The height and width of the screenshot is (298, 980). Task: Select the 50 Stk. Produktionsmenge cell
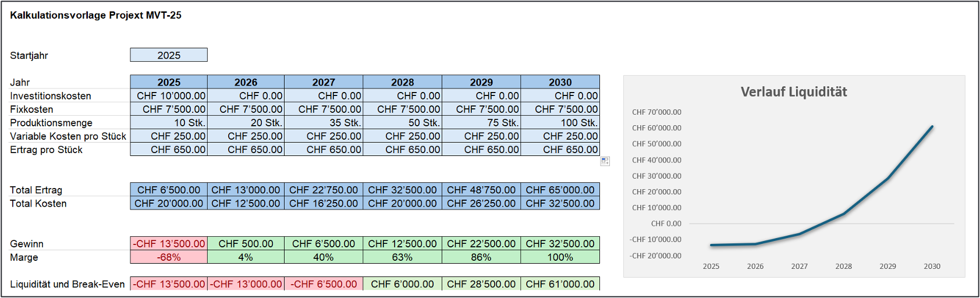(402, 123)
